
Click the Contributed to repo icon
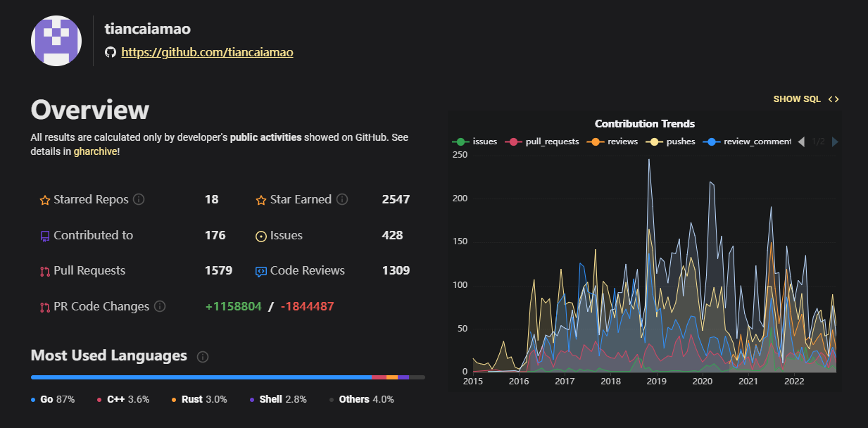click(45, 236)
